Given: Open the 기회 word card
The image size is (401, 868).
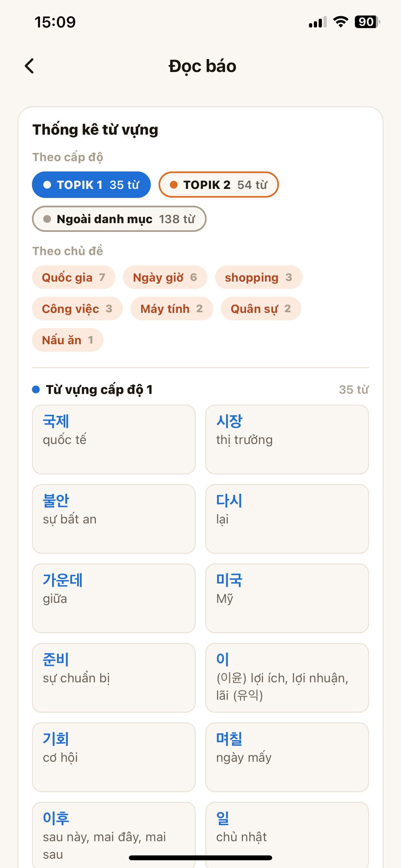Looking at the screenshot, I should pos(114,757).
